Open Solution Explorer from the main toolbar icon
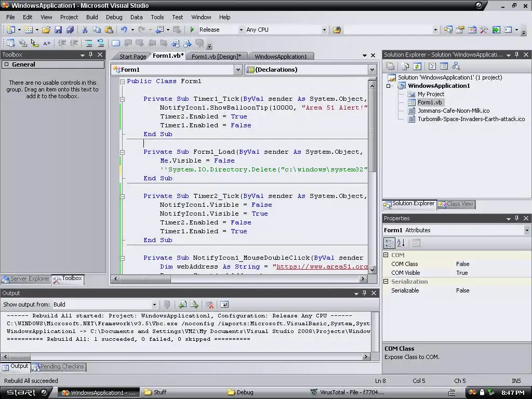This screenshot has height=399, width=532. point(448,30)
